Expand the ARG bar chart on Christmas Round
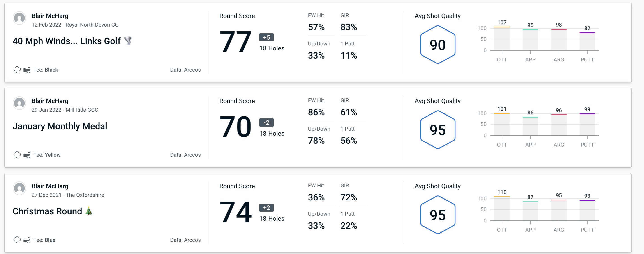644x254 pixels. [559, 209]
